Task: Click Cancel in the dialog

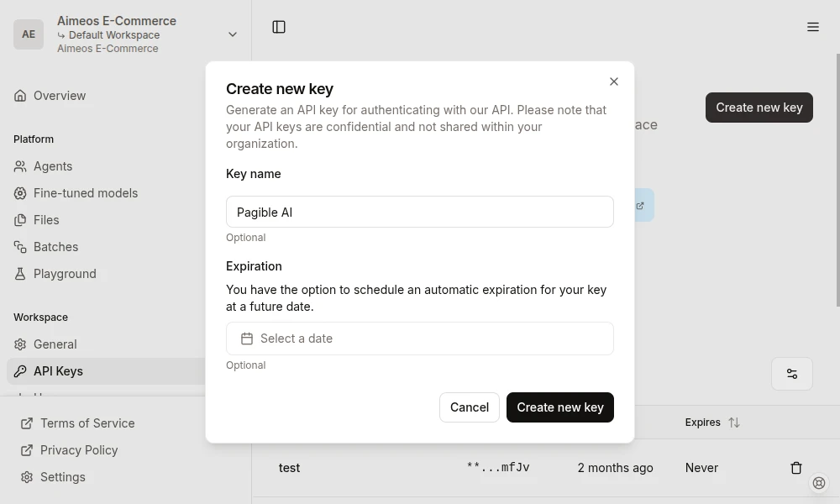Action: [x=469, y=407]
